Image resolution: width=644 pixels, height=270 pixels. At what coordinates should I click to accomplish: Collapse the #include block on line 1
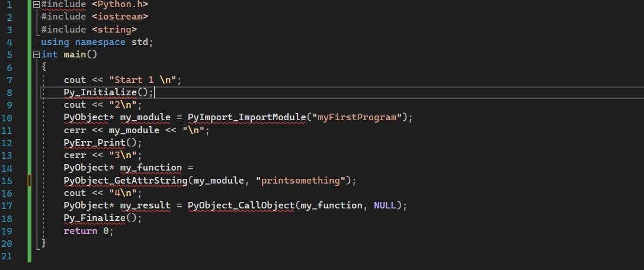point(36,5)
